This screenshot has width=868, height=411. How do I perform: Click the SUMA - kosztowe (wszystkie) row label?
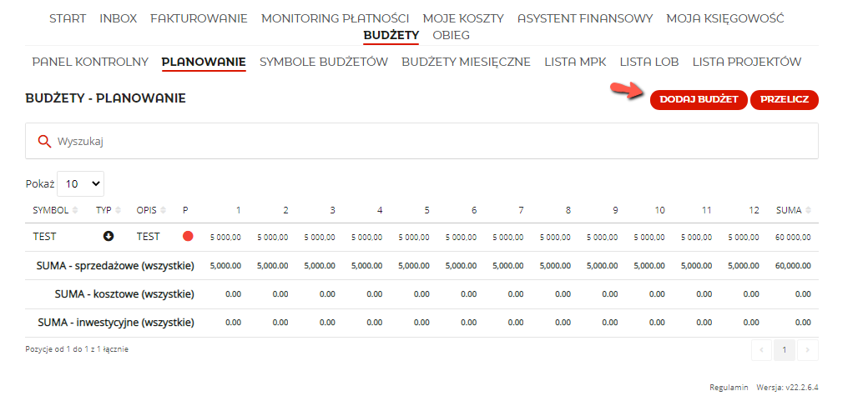click(x=124, y=294)
